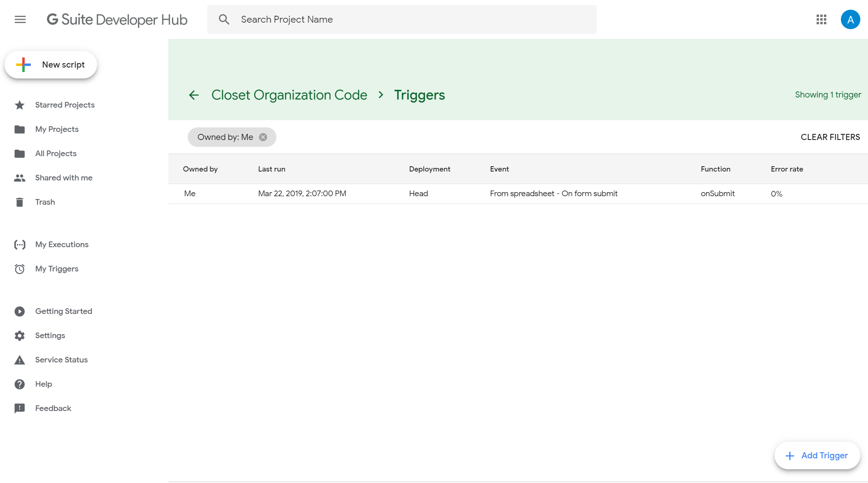
Task: Open the Trash section
Action: pyautogui.click(x=45, y=202)
